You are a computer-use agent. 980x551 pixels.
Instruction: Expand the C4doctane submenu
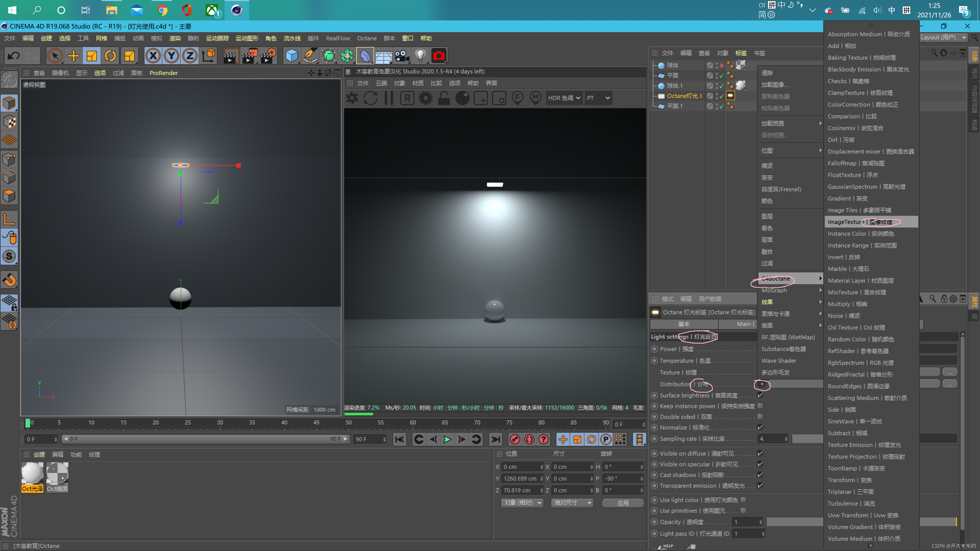click(x=791, y=278)
